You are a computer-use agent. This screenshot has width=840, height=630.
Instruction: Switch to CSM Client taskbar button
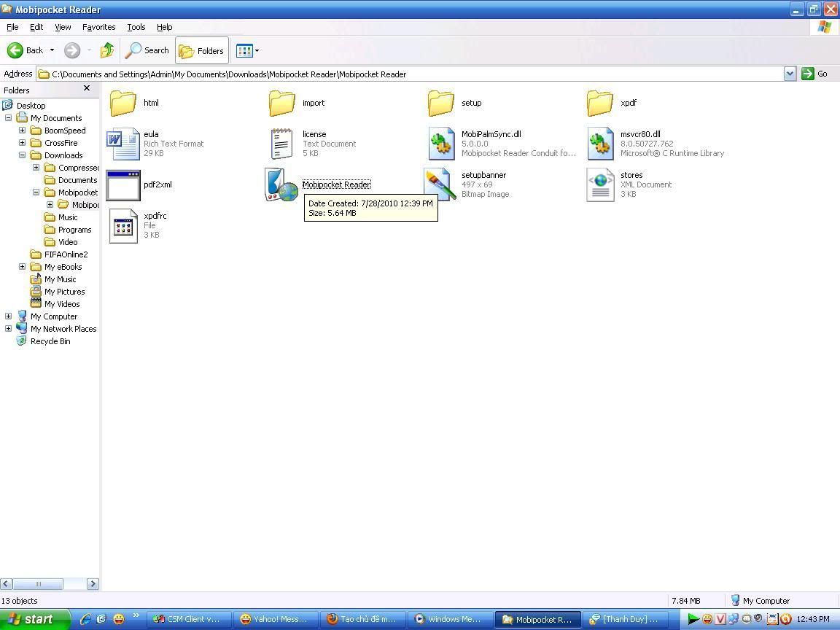click(x=189, y=619)
